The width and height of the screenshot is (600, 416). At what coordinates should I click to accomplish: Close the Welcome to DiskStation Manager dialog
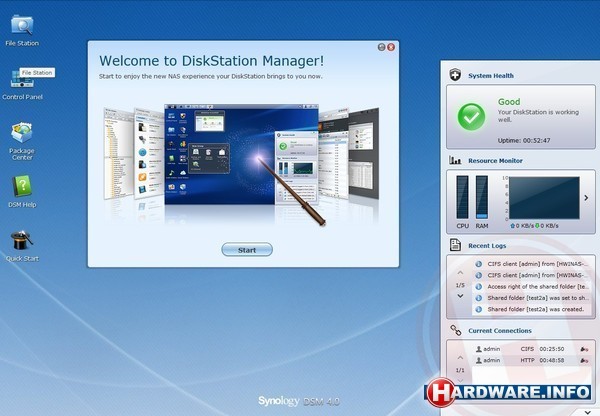pos(391,47)
